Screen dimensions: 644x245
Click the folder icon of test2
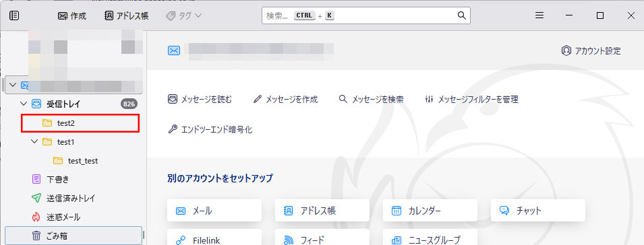click(47, 123)
